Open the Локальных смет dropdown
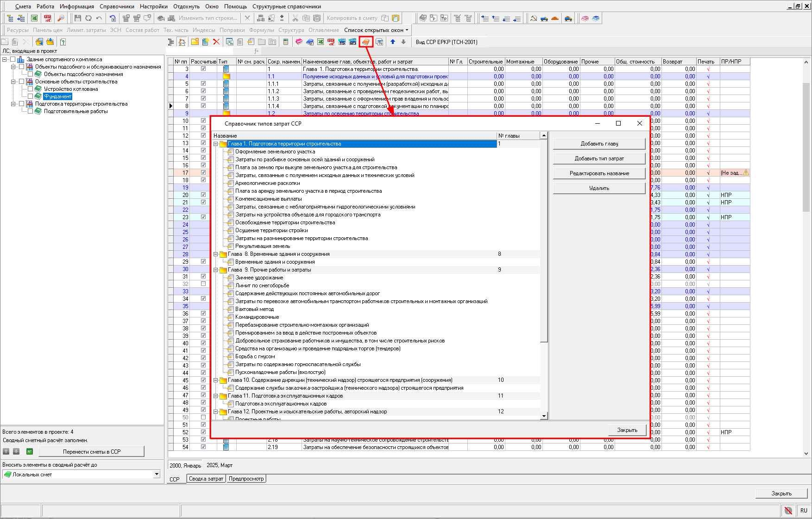Screen dimensions: 812x519 (157, 474)
